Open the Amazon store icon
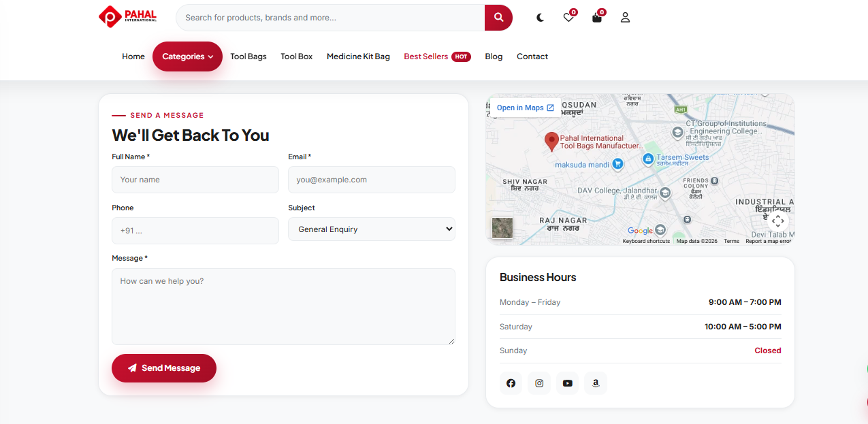 point(596,383)
